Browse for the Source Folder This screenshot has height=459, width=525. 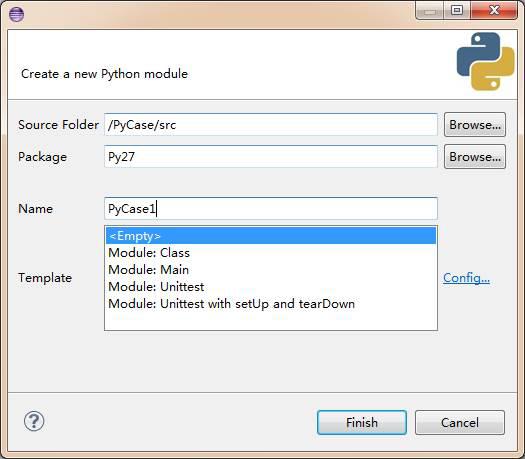click(474, 125)
